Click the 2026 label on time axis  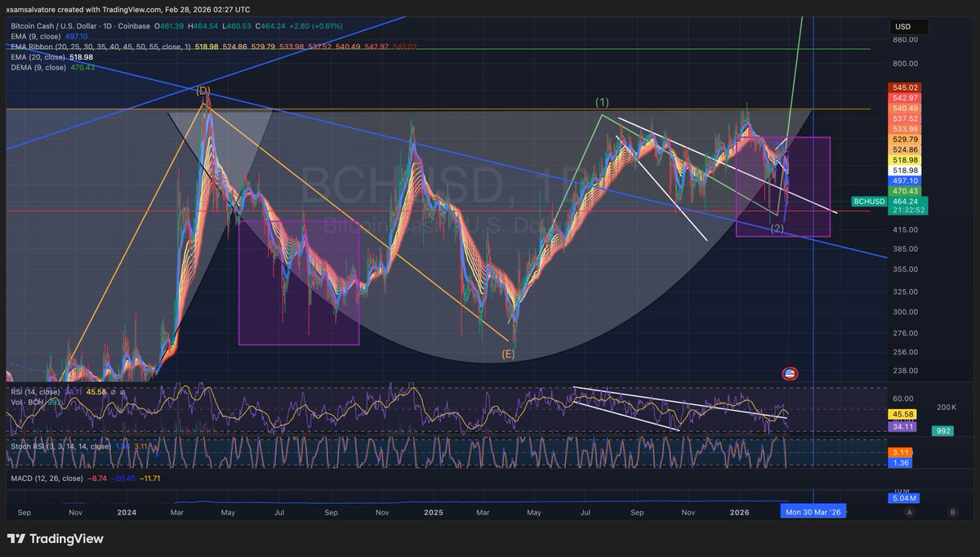click(740, 512)
